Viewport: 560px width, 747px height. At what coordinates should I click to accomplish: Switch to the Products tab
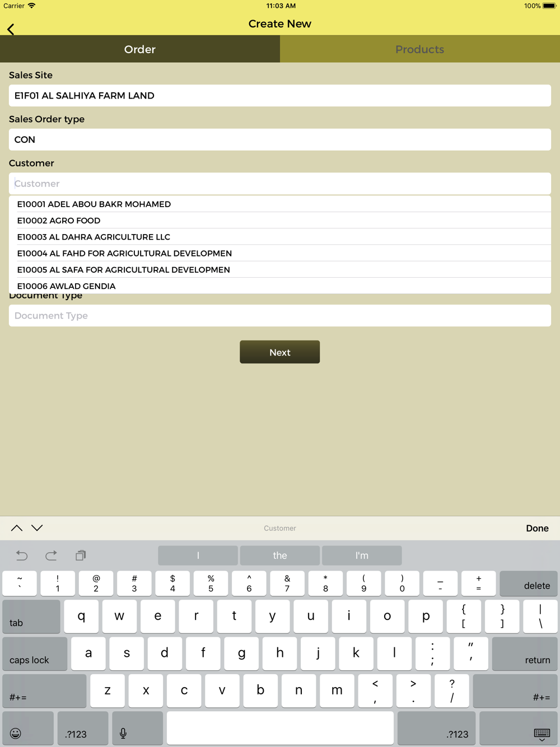click(x=420, y=49)
